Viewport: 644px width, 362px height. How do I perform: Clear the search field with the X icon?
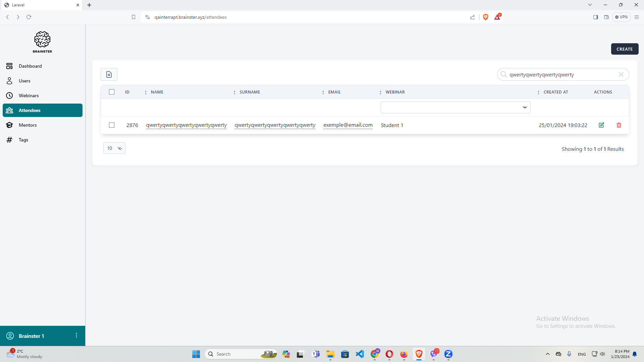(621, 74)
